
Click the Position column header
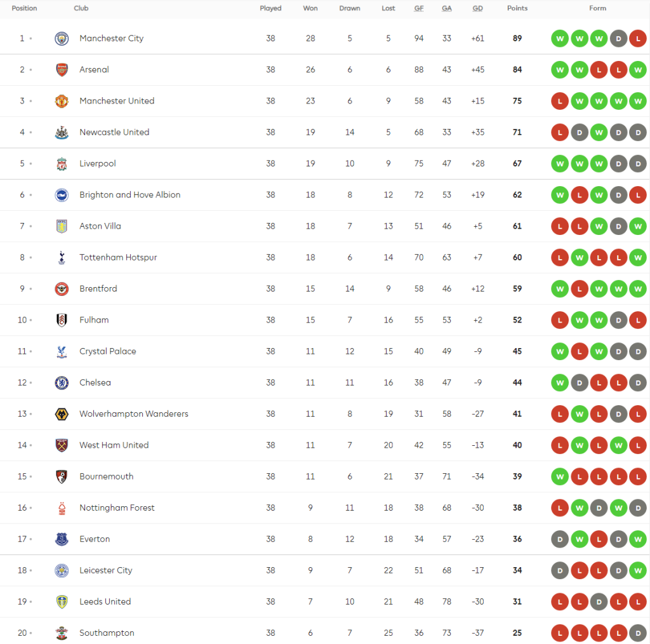click(x=25, y=8)
